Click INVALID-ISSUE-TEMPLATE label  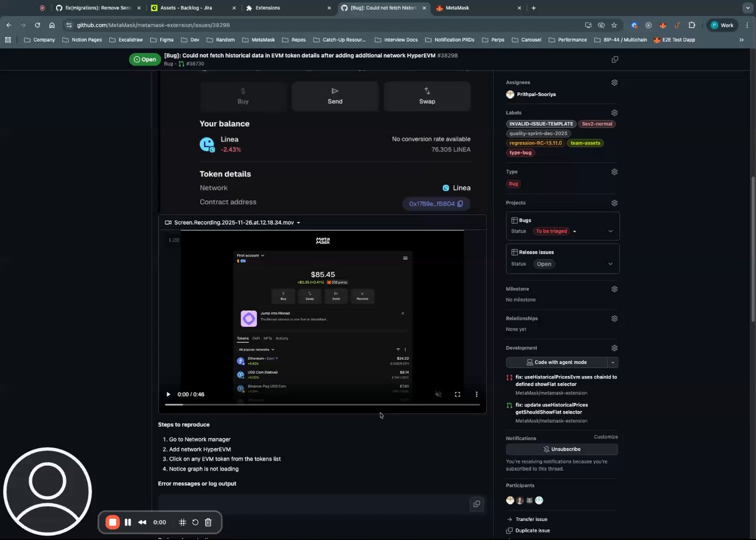click(x=541, y=124)
